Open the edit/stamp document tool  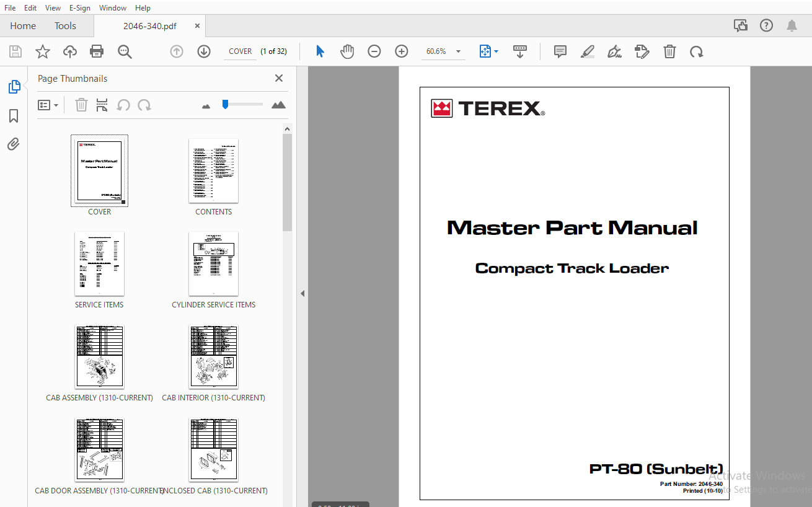click(x=642, y=51)
